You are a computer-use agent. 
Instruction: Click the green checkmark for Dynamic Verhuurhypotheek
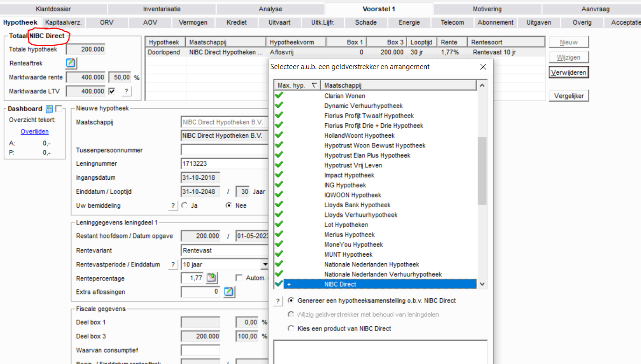tap(279, 105)
